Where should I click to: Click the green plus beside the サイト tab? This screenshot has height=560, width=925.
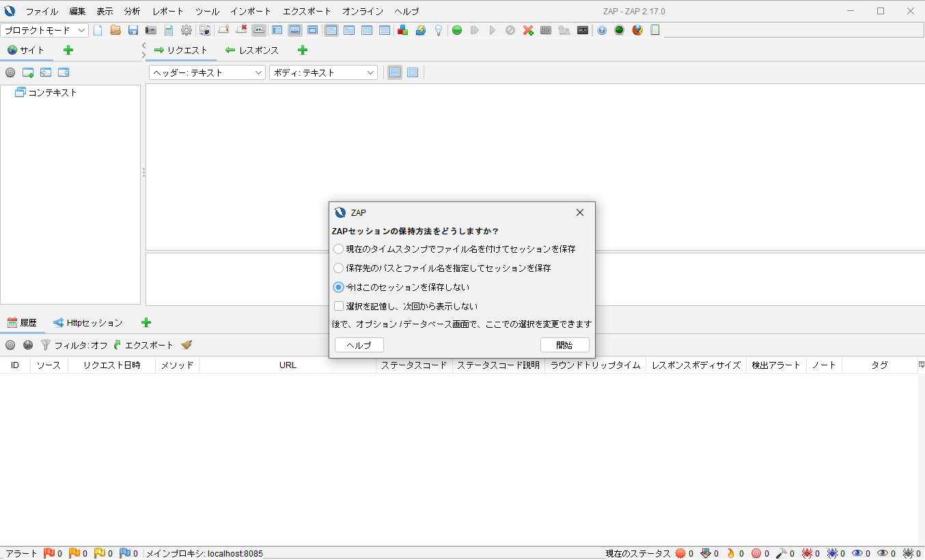68,50
